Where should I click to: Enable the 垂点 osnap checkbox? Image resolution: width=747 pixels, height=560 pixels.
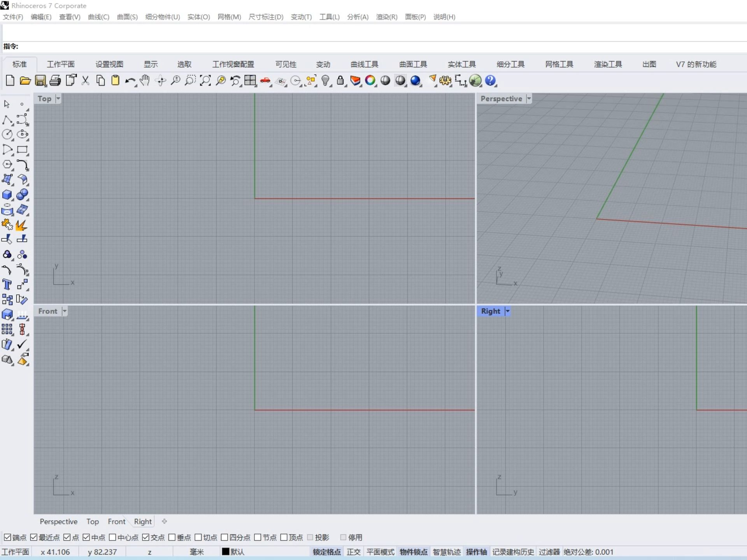(172, 537)
